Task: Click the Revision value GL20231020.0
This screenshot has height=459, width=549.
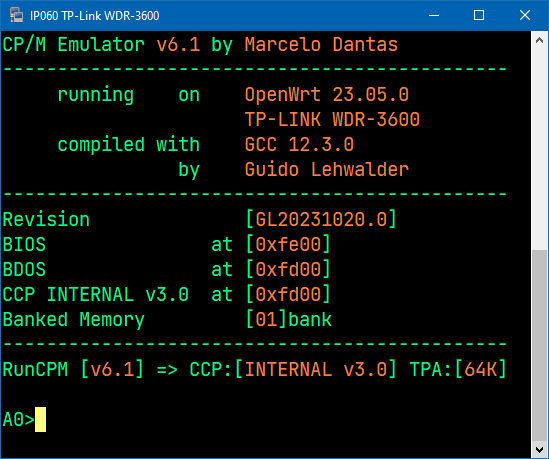Action: [x=321, y=219]
